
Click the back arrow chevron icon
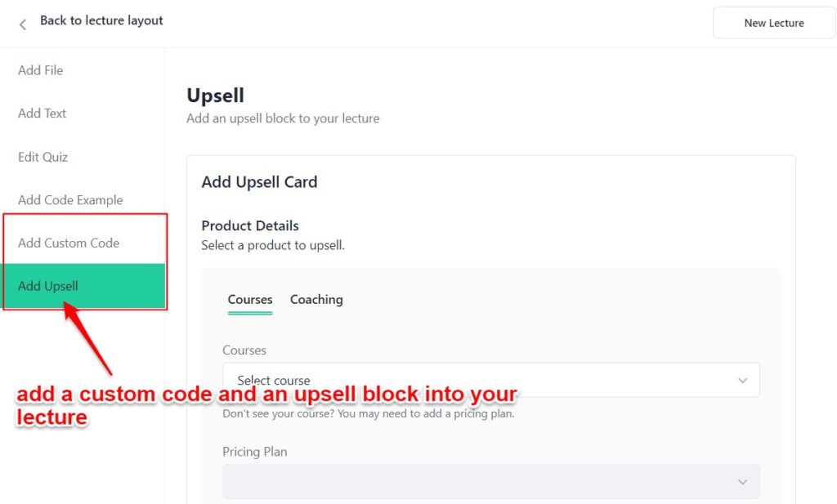pyautogui.click(x=23, y=25)
